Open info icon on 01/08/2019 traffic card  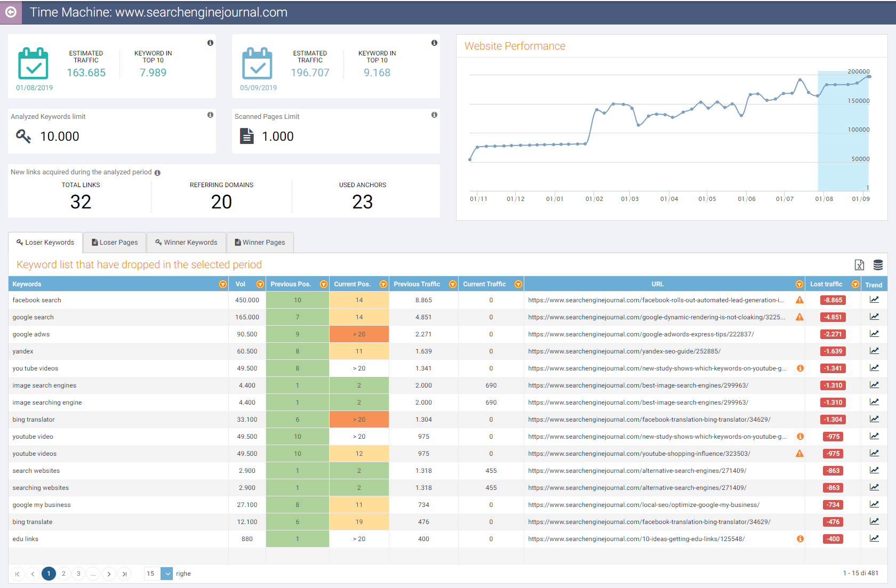[210, 43]
